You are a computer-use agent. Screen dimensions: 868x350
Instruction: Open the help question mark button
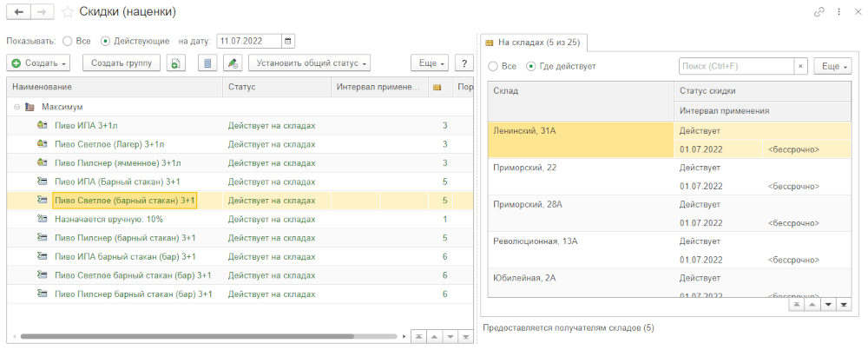point(464,63)
